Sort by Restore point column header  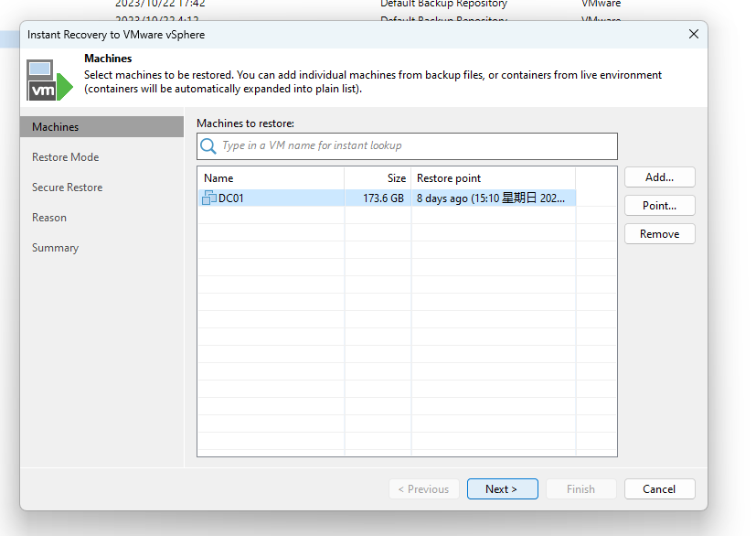coord(494,178)
